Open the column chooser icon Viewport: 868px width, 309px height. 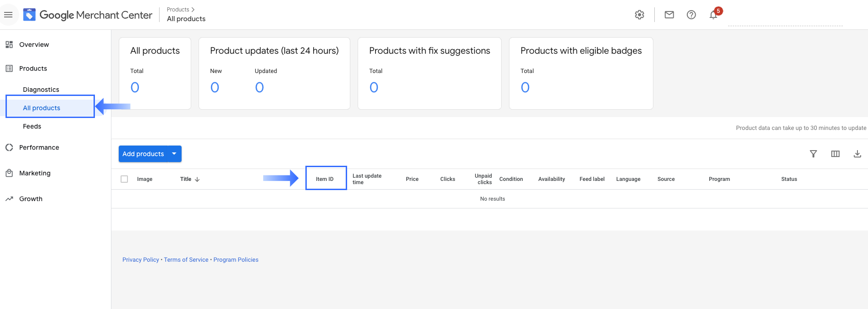click(835, 154)
